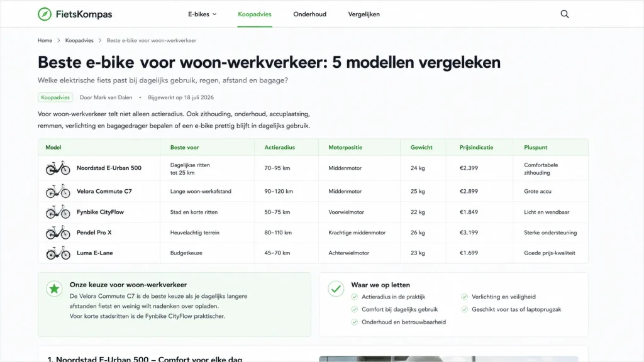Click the check icon next to Actieradius in de praktijk

355,297
